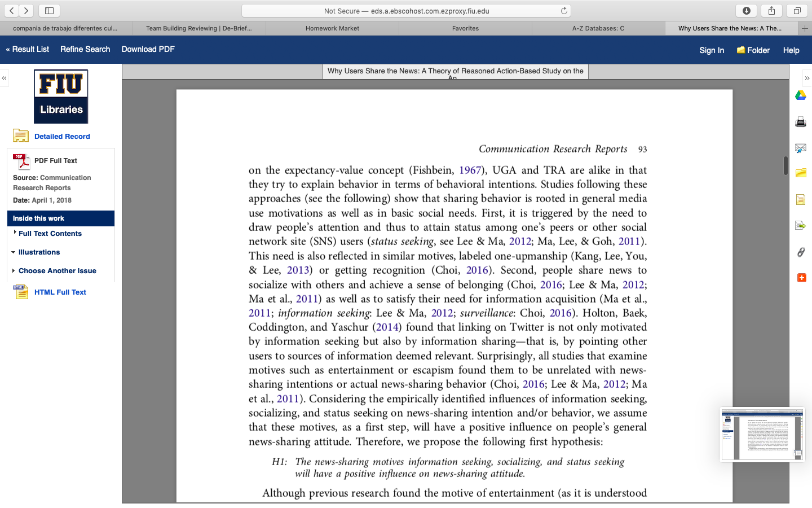Viewport: 812px width, 508px height.
Task: Click the Safari address bar
Action: pos(406,11)
